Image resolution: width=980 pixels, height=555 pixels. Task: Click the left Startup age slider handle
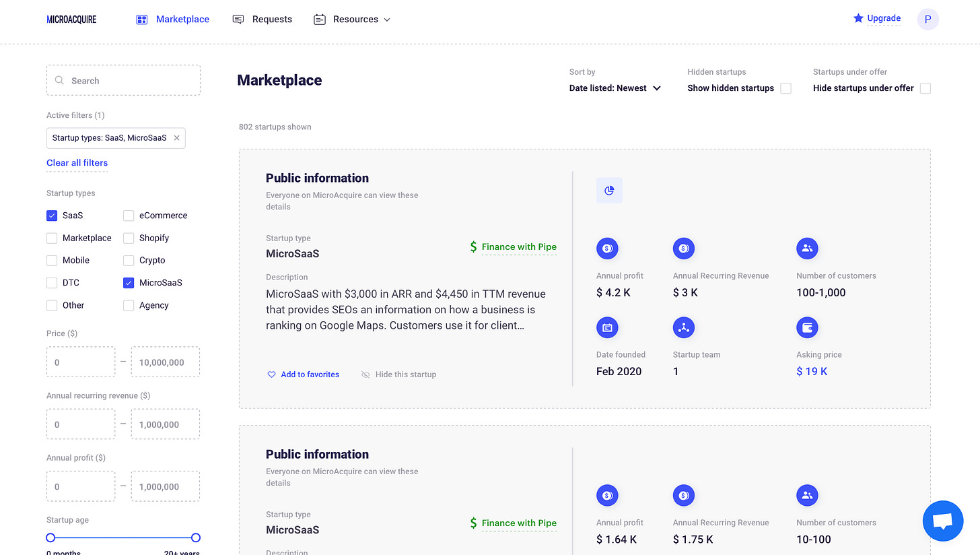pyautogui.click(x=50, y=537)
